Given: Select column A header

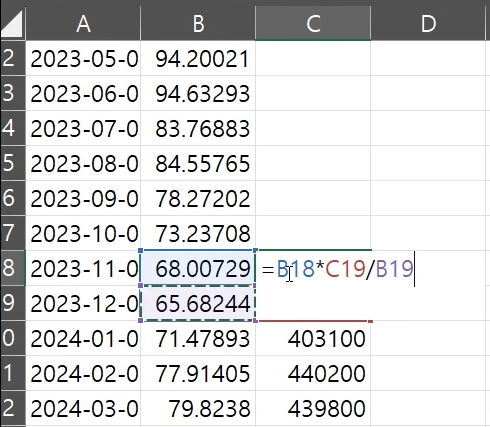Looking at the screenshot, I should 83,23.
